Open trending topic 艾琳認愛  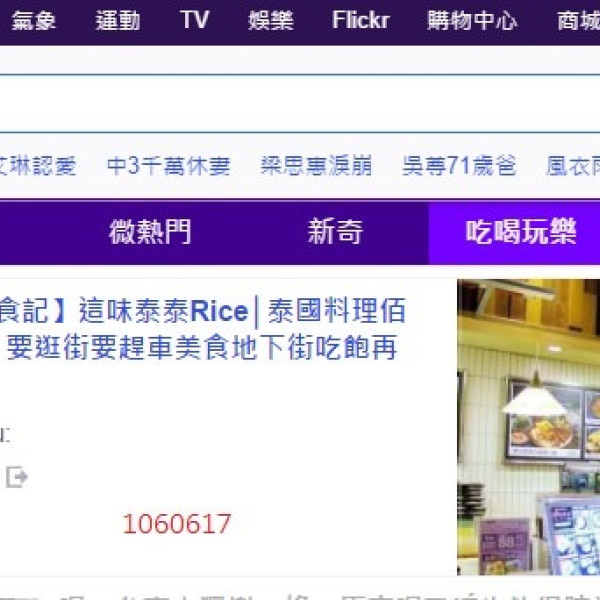click(38, 166)
